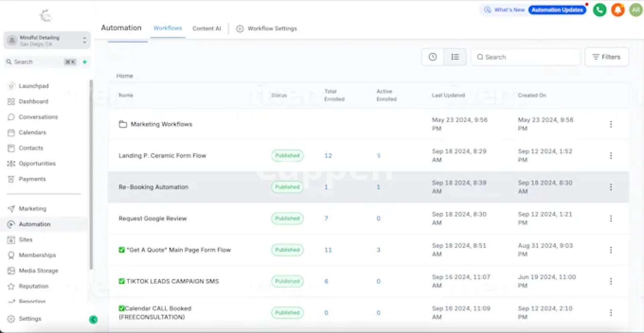Image resolution: width=644 pixels, height=333 pixels.
Task: Select the list view icon
Action: (455, 57)
